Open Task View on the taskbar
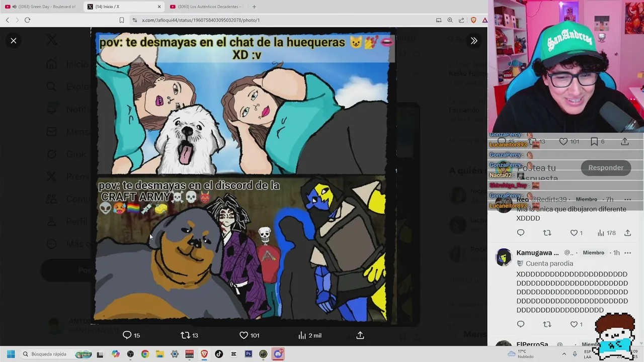644x362 pixels. pyautogui.click(x=100, y=354)
